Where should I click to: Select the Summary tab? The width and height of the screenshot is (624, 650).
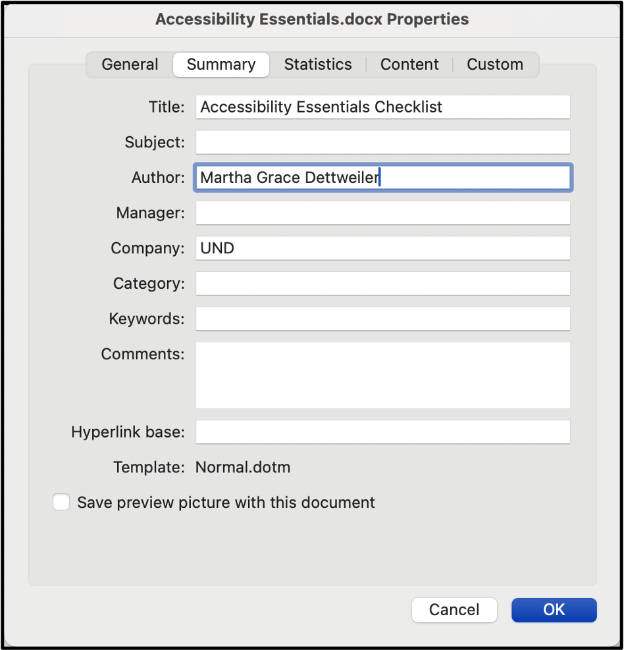[221, 64]
